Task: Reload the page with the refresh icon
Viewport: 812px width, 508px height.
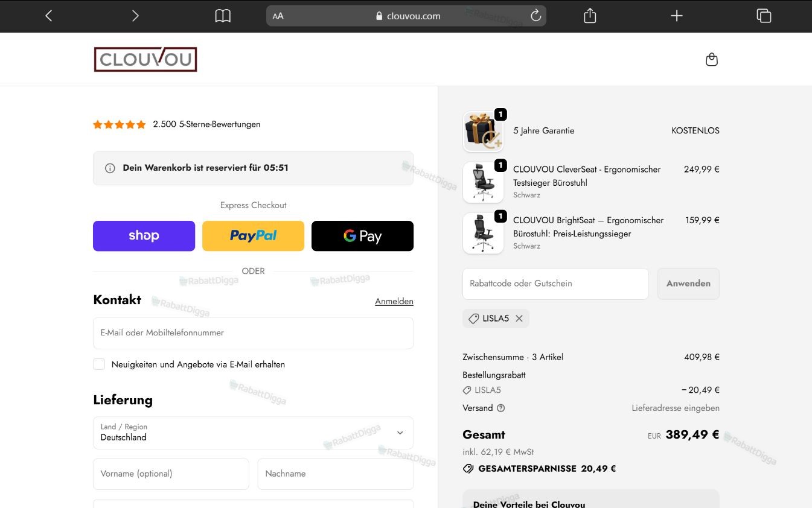Action: point(535,16)
